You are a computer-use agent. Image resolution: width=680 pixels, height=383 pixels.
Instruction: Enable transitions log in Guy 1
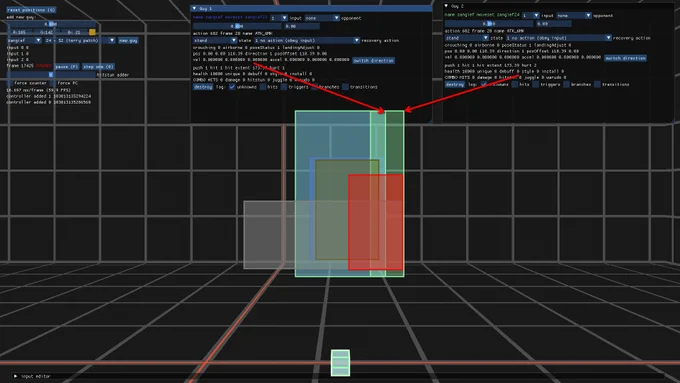(345, 87)
